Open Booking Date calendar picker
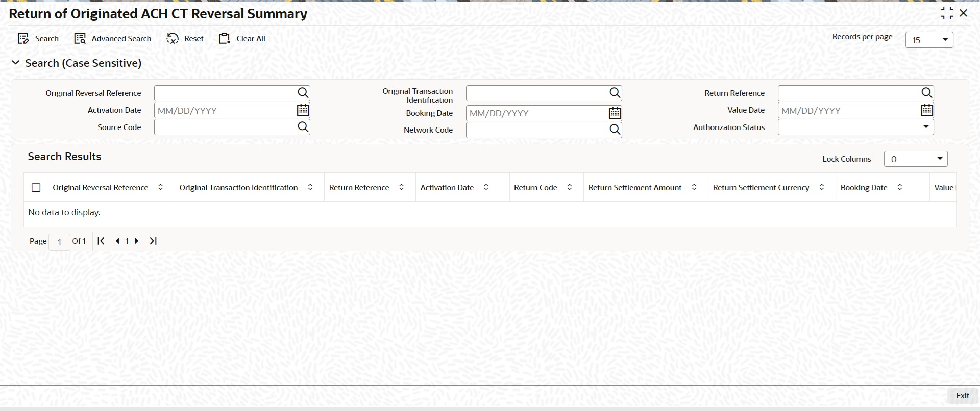The height and width of the screenshot is (411, 980). click(615, 113)
